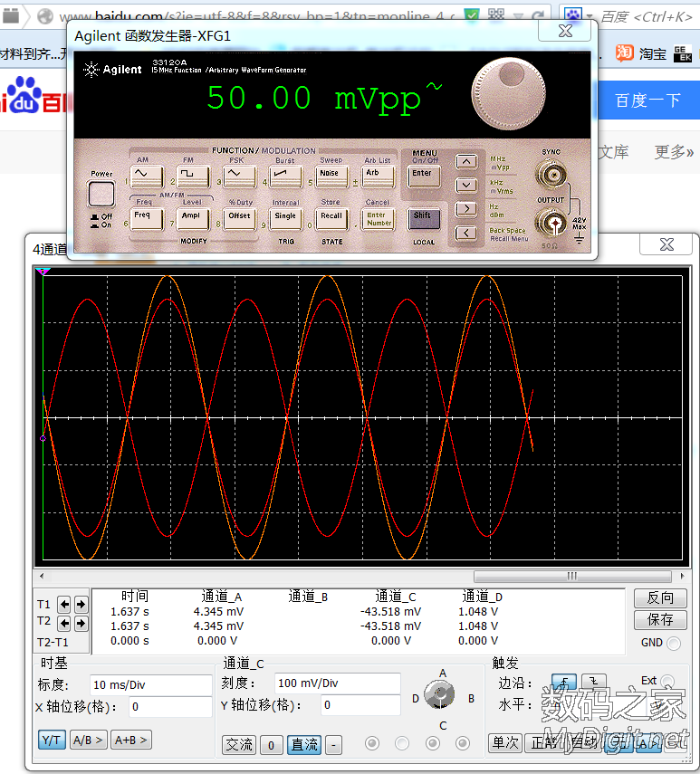Move cursor T2 right
Image resolution: width=700 pixels, height=774 pixels.
coord(81,624)
